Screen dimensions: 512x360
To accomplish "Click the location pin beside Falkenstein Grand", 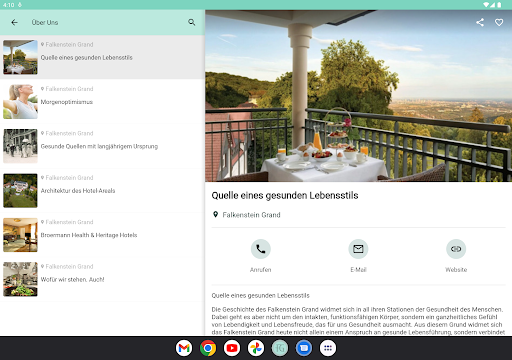I will [x=215, y=215].
